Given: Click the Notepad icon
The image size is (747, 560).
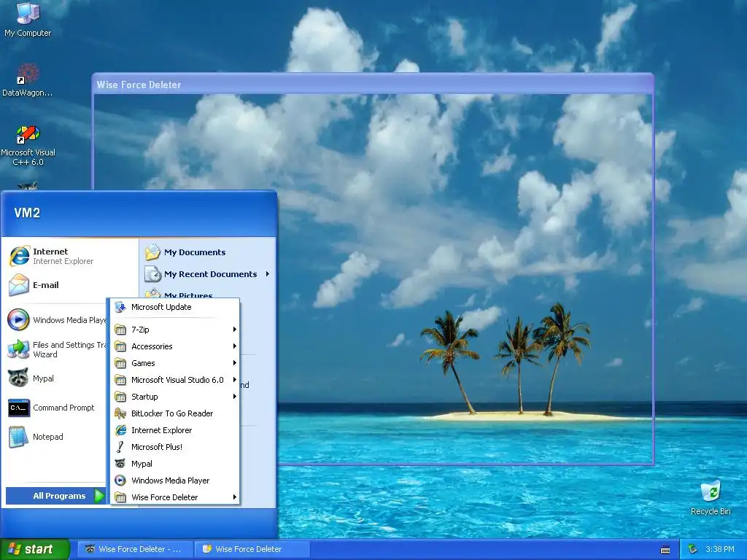Looking at the screenshot, I should coord(18,437).
